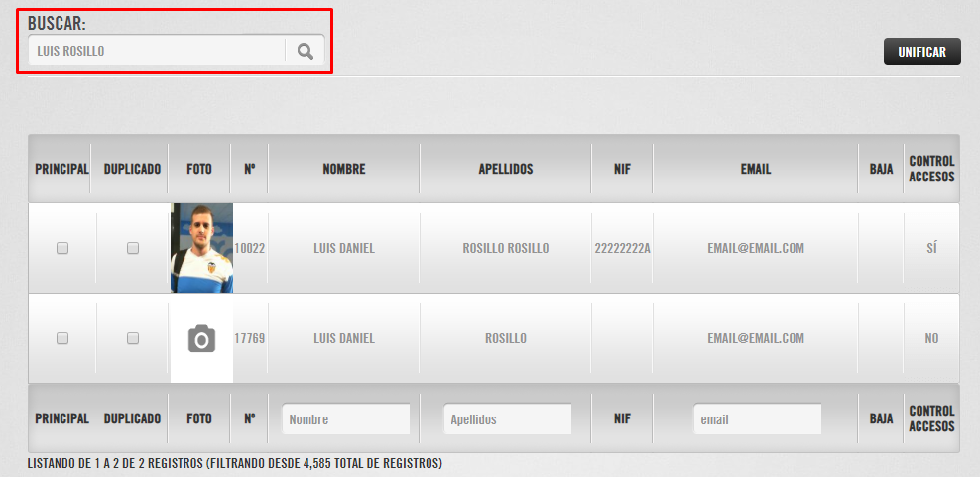Click the name Luis Daniel in row 10022
The height and width of the screenshot is (477, 980).
tap(344, 248)
